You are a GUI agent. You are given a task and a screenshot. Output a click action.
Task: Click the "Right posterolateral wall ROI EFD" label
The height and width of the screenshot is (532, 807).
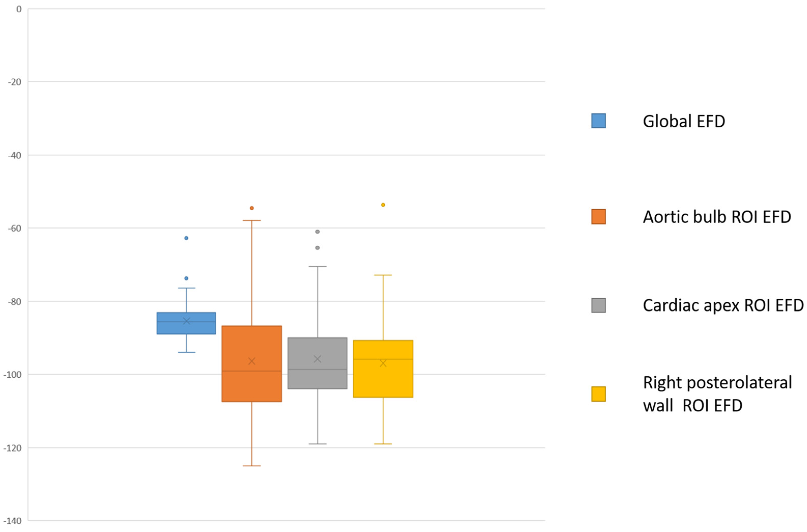click(717, 394)
